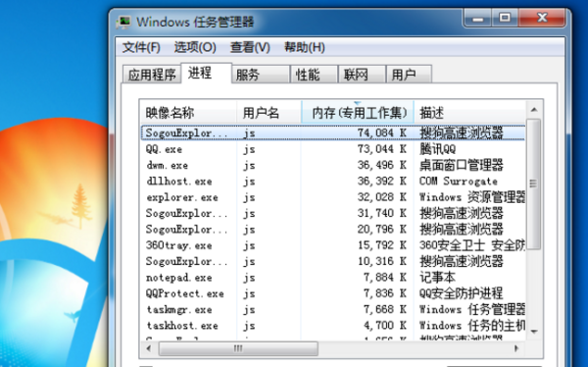Click the 73,044 K memory value

click(382, 149)
